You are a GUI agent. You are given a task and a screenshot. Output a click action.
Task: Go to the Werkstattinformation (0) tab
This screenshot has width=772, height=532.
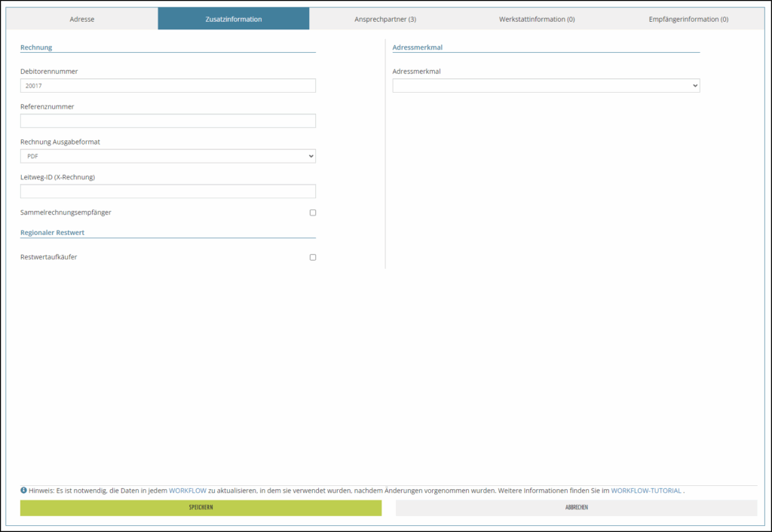click(537, 19)
